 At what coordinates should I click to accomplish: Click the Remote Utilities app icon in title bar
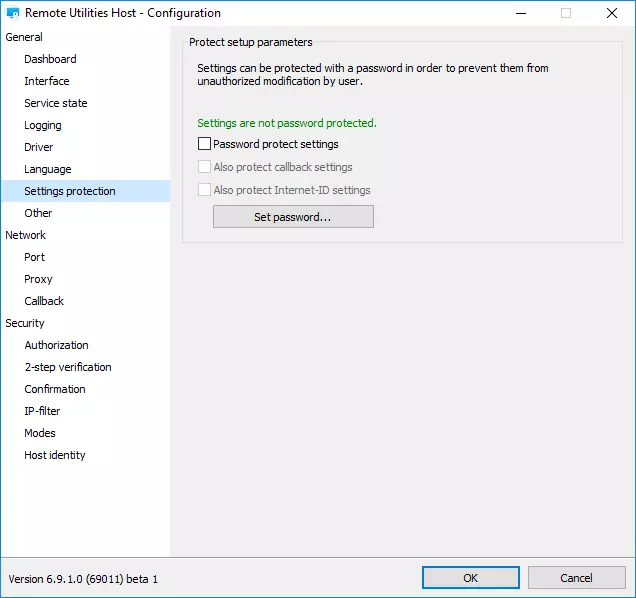(13, 13)
